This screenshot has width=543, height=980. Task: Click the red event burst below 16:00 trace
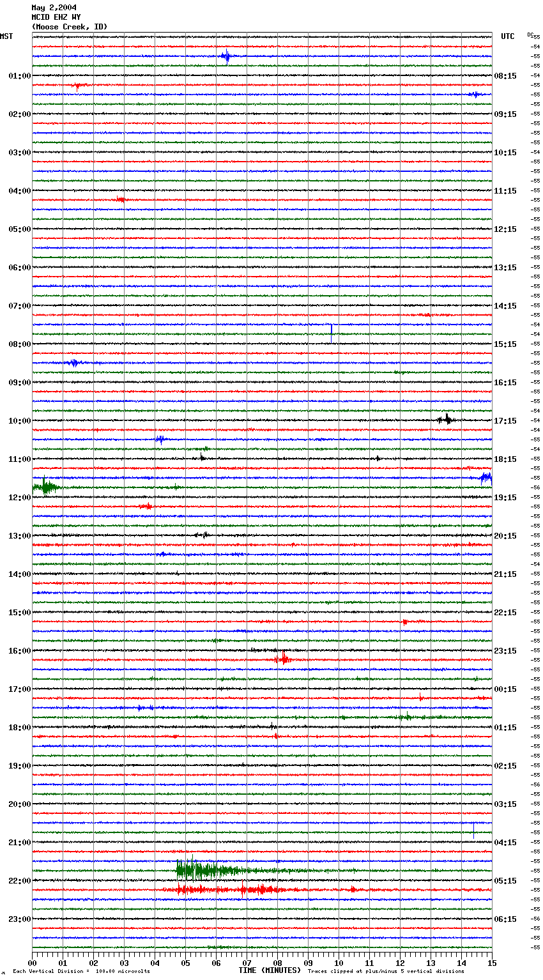(x=283, y=658)
